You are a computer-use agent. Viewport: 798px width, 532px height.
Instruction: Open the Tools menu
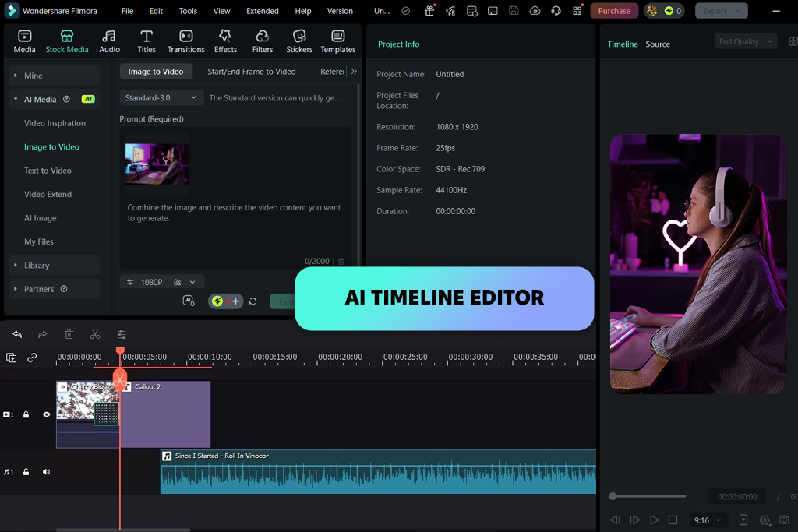[x=188, y=11]
